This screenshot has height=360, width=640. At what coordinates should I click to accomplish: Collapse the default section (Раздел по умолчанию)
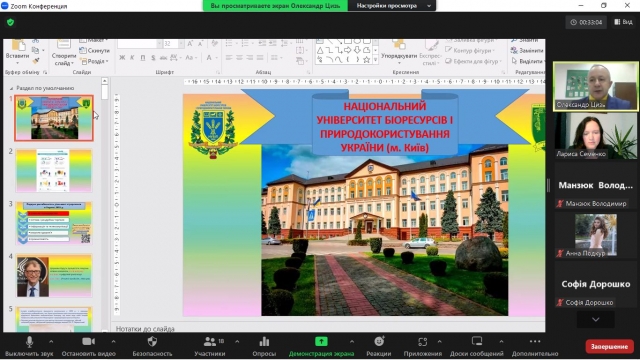[11, 88]
